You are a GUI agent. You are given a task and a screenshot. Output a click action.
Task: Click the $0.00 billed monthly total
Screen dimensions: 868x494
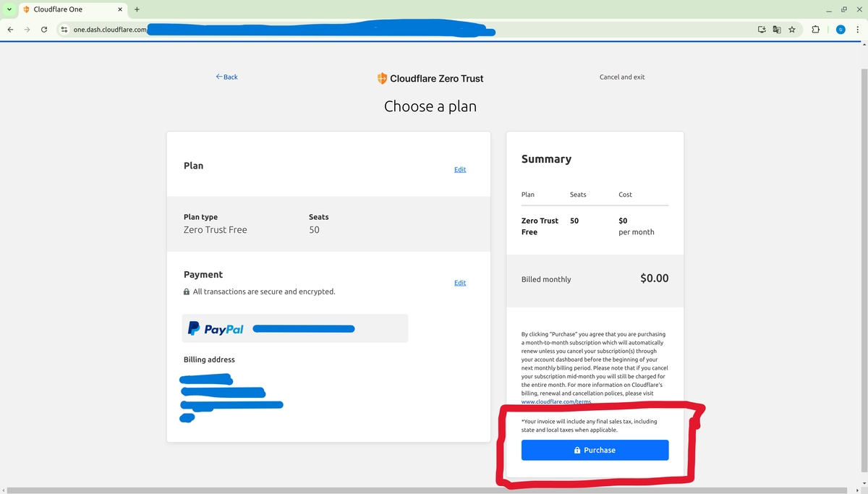coord(655,278)
